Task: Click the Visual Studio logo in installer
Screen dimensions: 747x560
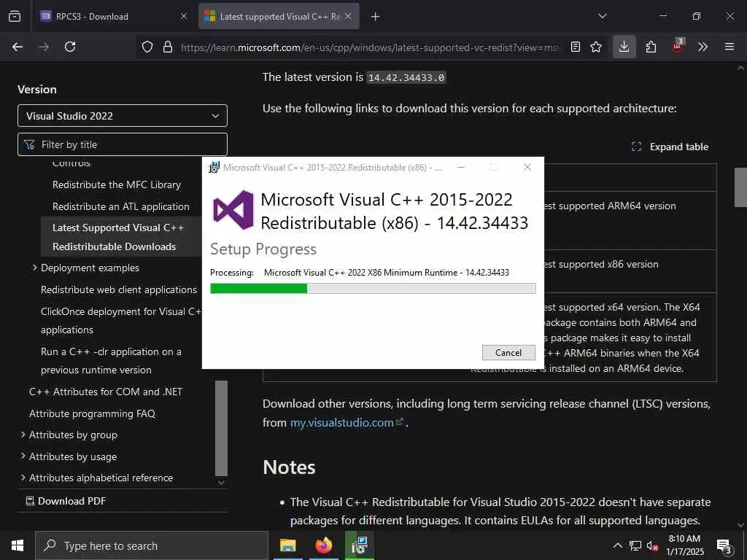Action: [x=233, y=209]
